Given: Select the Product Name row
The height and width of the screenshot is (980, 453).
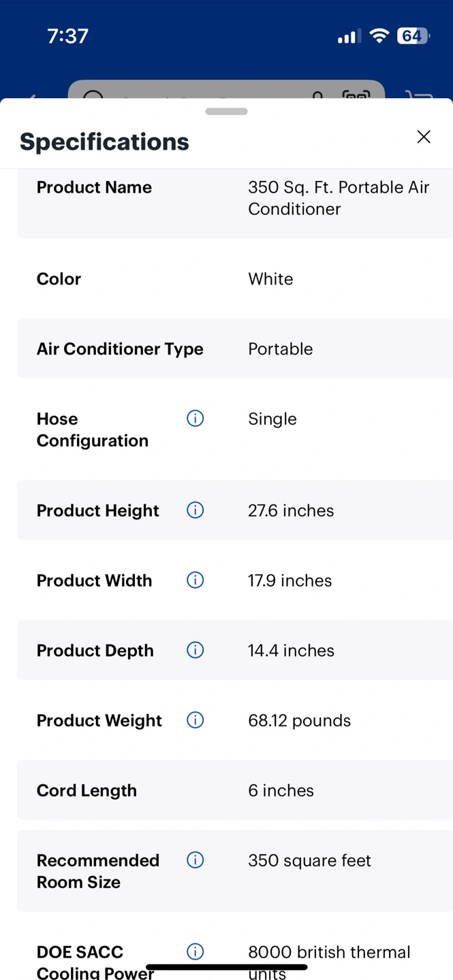Looking at the screenshot, I should click(x=235, y=199).
